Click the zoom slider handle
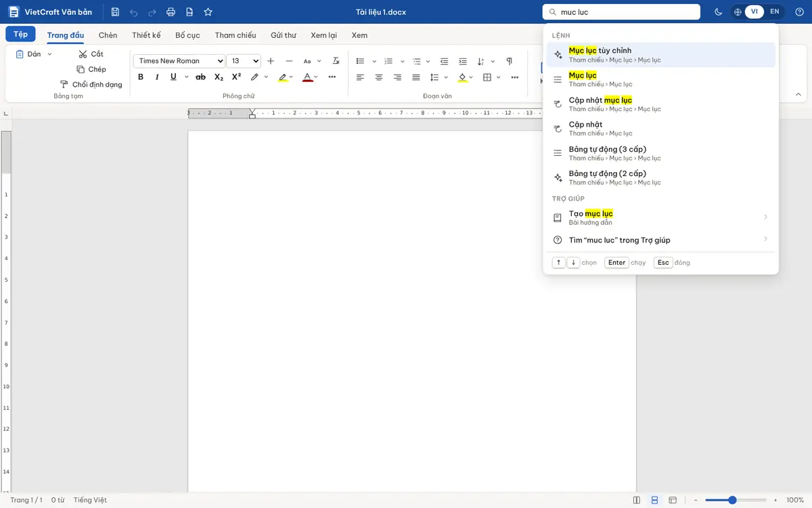This screenshot has height=508, width=812. click(732, 500)
